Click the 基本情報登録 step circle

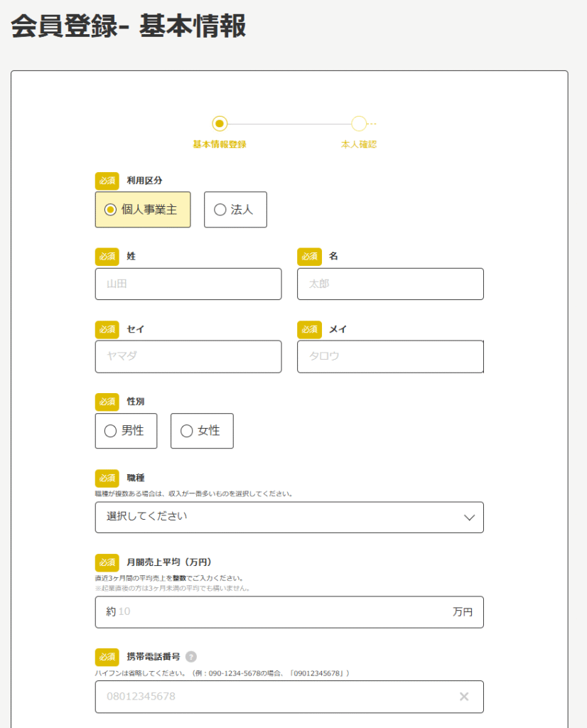pyautogui.click(x=220, y=124)
